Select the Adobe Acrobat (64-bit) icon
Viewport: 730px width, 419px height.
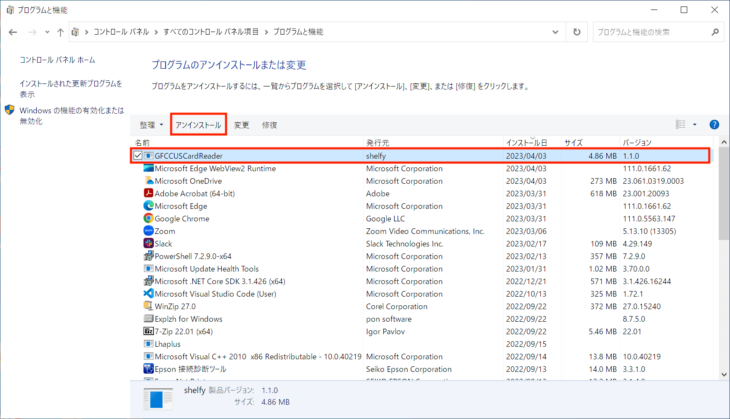(x=149, y=193)
